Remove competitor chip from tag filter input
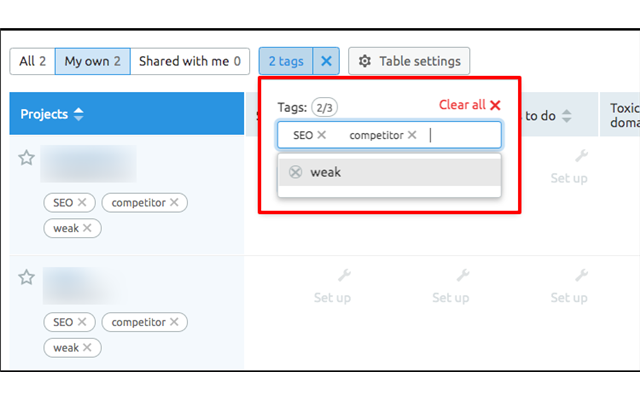 pos(412,135)
